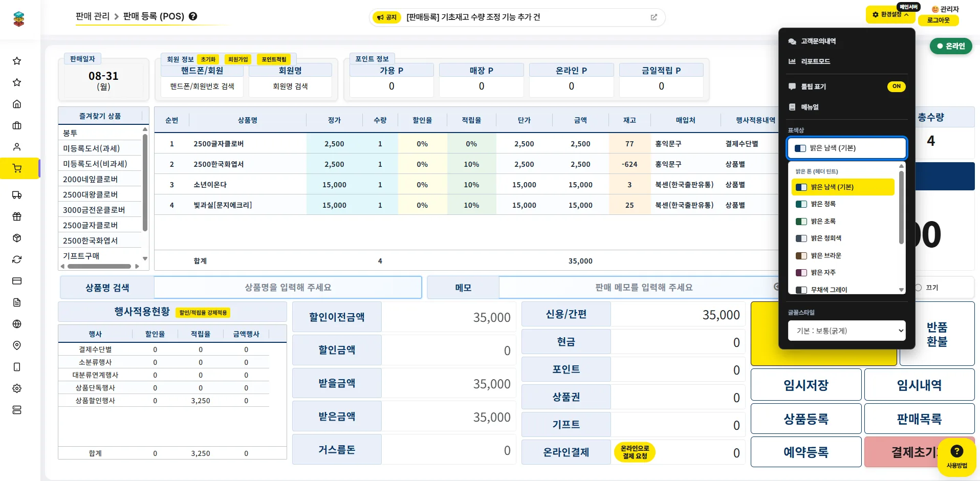This screenshot has height=481, width=980.
Task: Click the 사용방법 help floating button
Action: point(956,456)
